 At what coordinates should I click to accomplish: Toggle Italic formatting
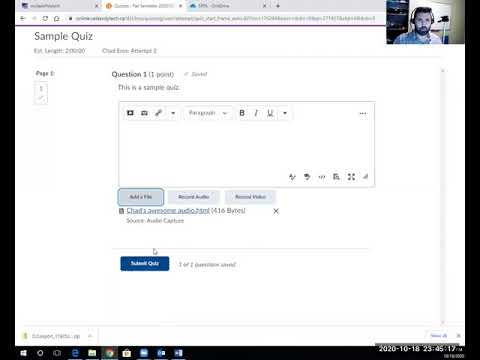[256, 113]
